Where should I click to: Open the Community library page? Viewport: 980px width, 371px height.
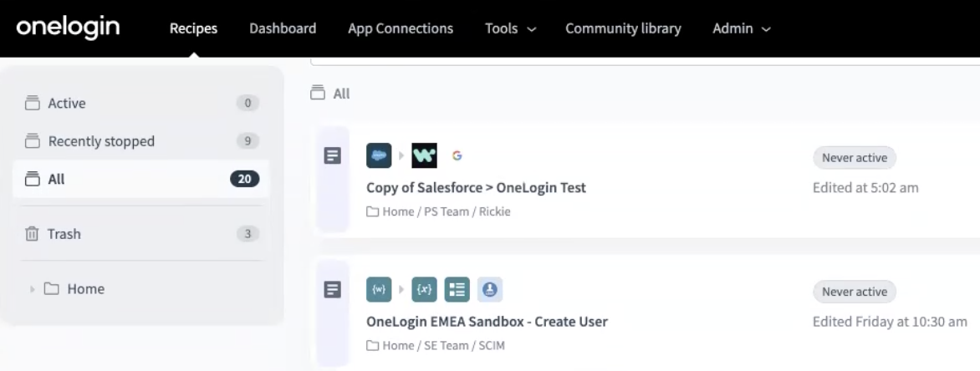tap(623, 28)
